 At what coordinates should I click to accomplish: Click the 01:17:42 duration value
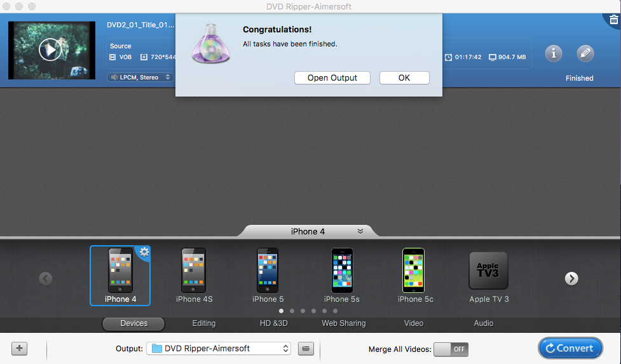pos(468,57)
